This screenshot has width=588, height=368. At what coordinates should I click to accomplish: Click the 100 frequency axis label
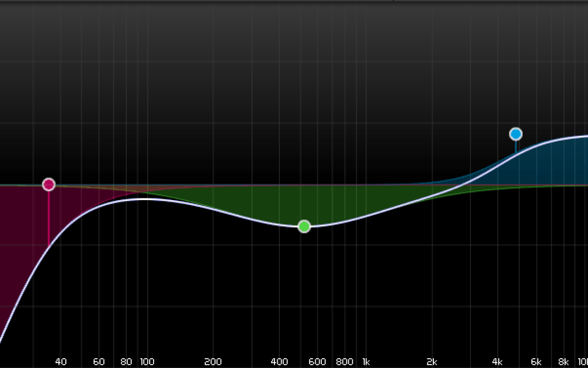147,362
